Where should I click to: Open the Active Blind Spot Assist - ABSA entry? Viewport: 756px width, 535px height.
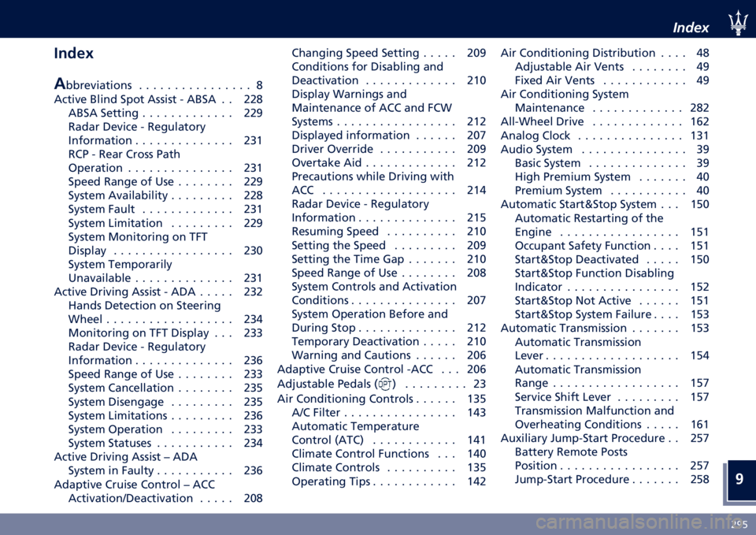click(158, 99)
